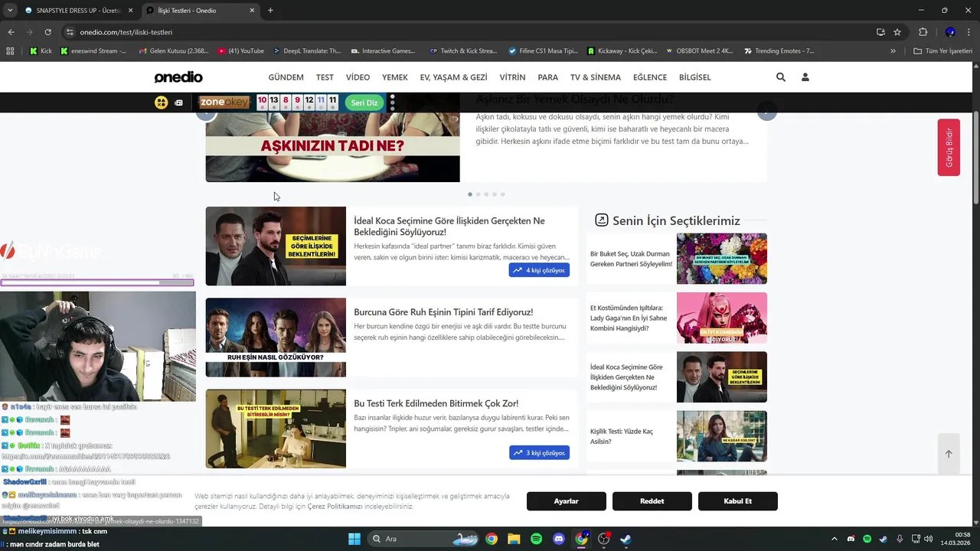Show more bookmarks chevron

coord(893,51)
